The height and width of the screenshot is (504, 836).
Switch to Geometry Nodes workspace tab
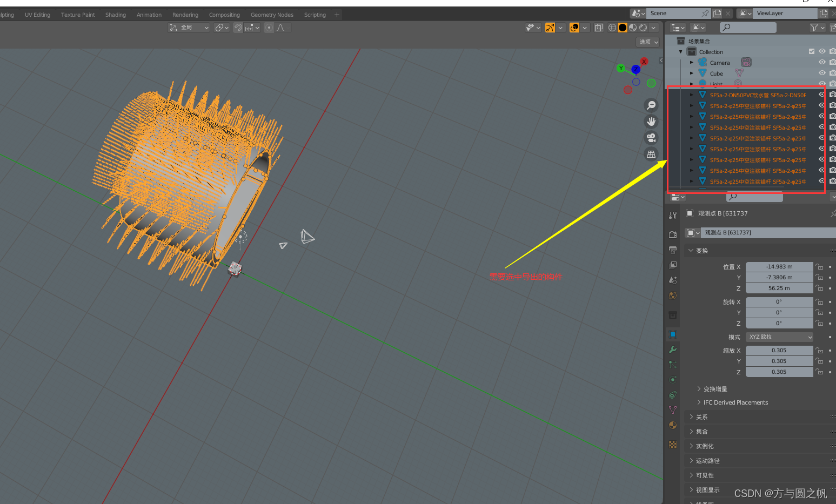[x=272, y=15]
